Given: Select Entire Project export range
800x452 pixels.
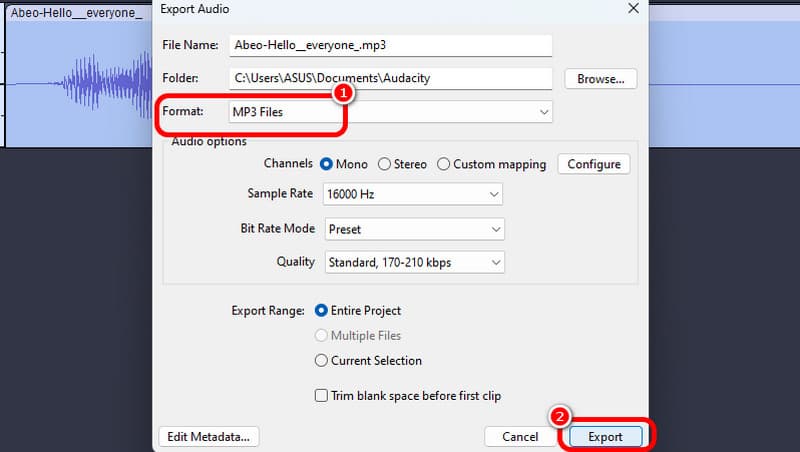Looking at the screenshot, I should 322,311.
